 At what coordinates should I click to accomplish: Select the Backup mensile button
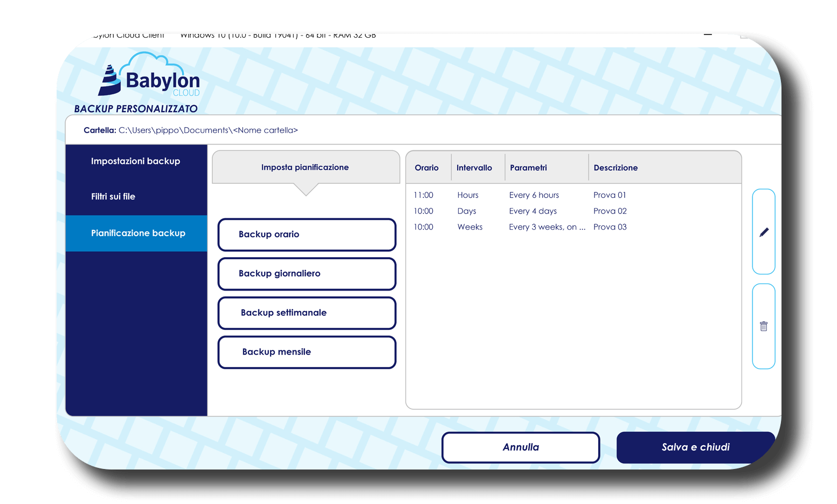click(307, 353)
